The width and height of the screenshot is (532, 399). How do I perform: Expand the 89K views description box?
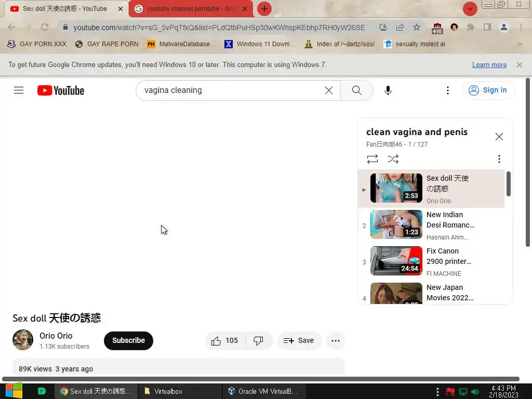point(179,367)
